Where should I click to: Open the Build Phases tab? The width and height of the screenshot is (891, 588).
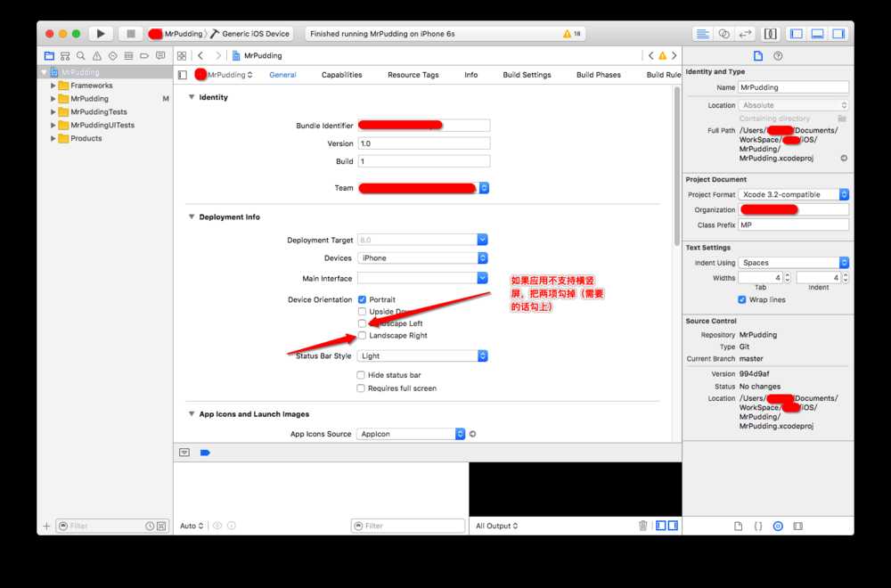(599, 75)
